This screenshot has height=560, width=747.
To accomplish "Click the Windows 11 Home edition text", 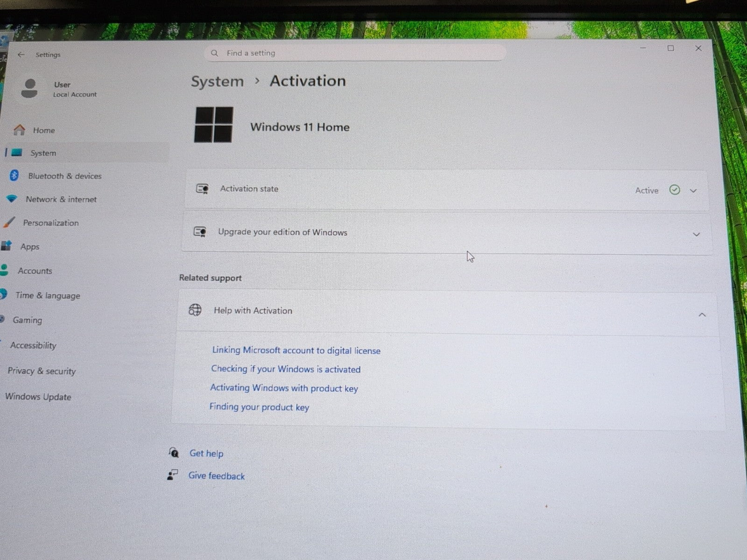I will pyautogui.click(x=300, y=127).
